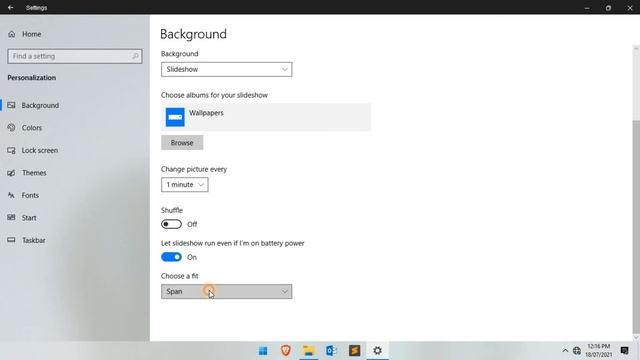Viewport: 640px width, 360px height.
Task: Open the Background type dropdown showing Slideshow
Action: (227, 69)
